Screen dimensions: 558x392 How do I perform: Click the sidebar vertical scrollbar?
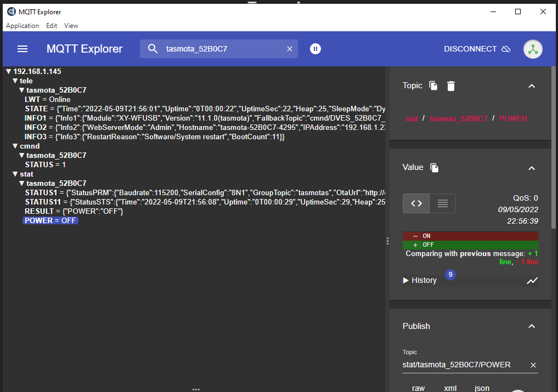[x=554, y=147]
